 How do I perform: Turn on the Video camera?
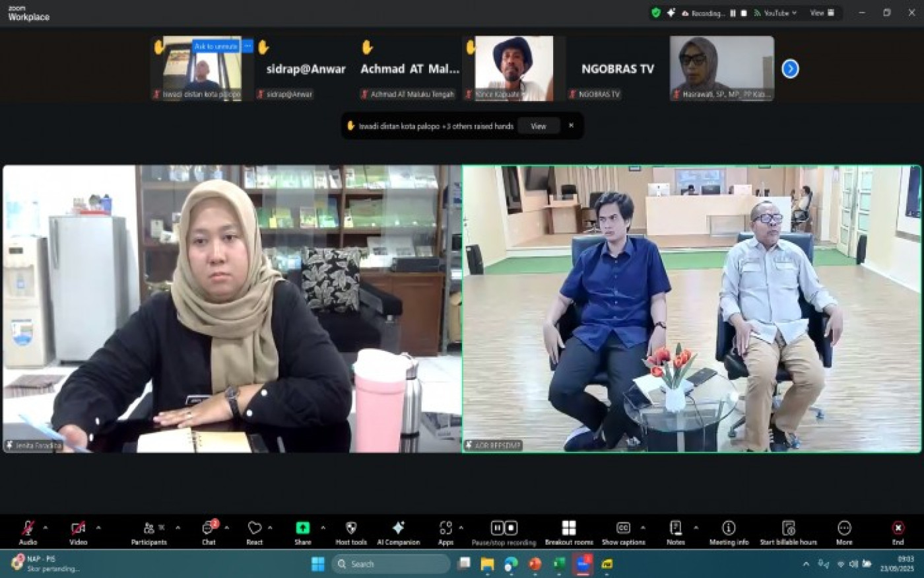[78, 532]
